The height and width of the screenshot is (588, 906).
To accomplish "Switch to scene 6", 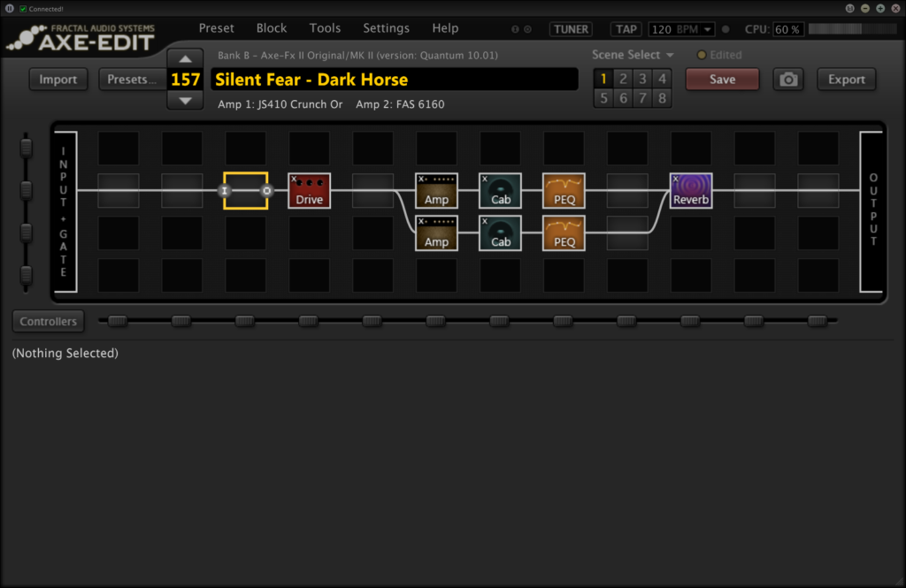I will point(623,98).
